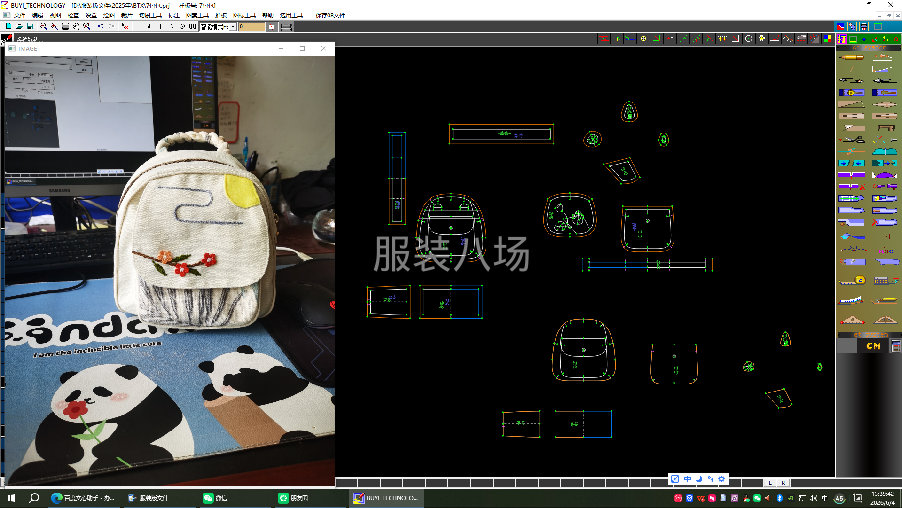
Task: Click the empty rectangle icon at top right
Action: pos(878,26)
